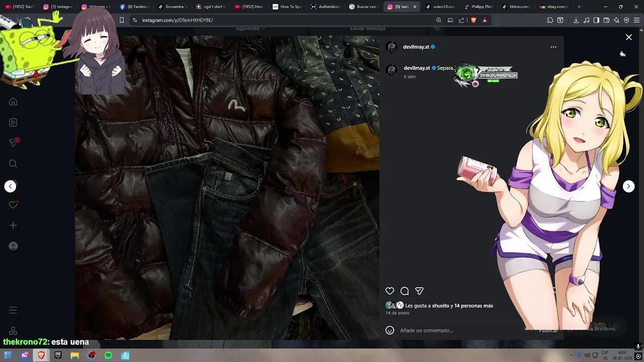Image resolution: width=644 pixels, height=362 pixels.
Task: Go to the previous post arrow
Action: 11,187
